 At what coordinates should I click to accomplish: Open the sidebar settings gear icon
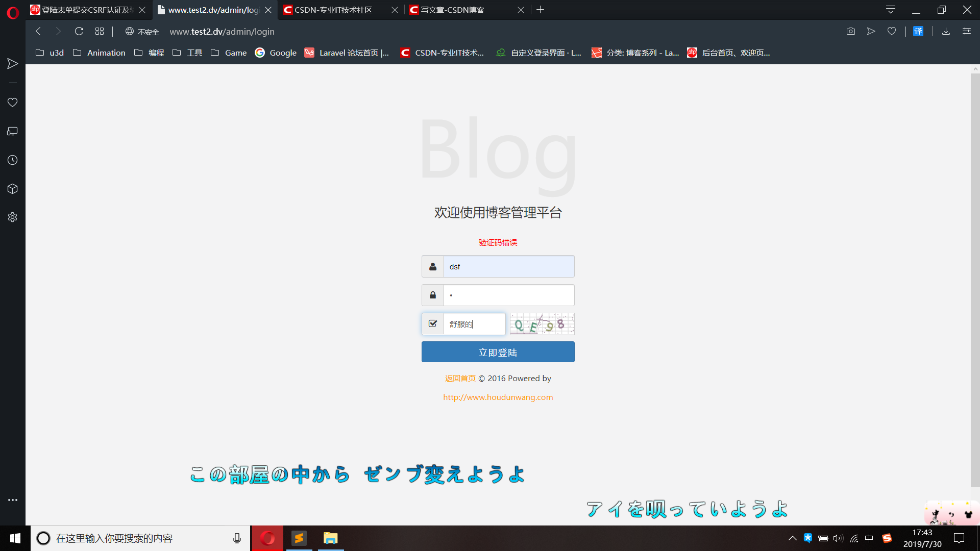click(x=13, y=217)
